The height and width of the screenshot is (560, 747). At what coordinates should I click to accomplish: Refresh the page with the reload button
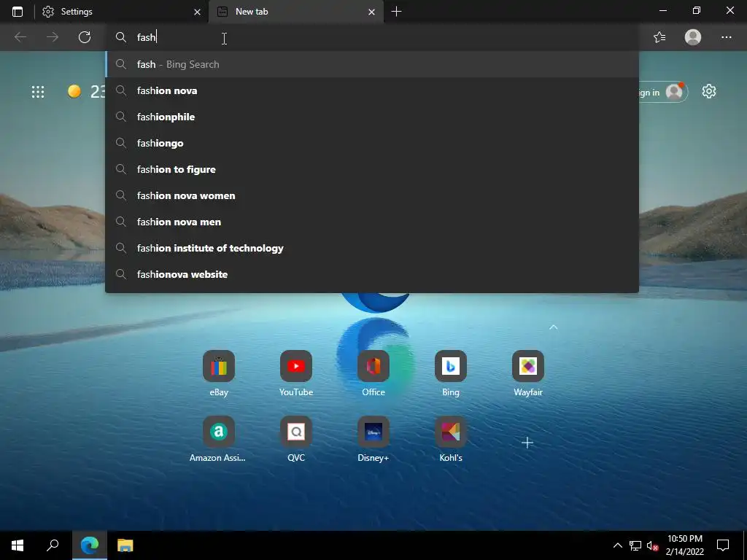tap(85, 37)
